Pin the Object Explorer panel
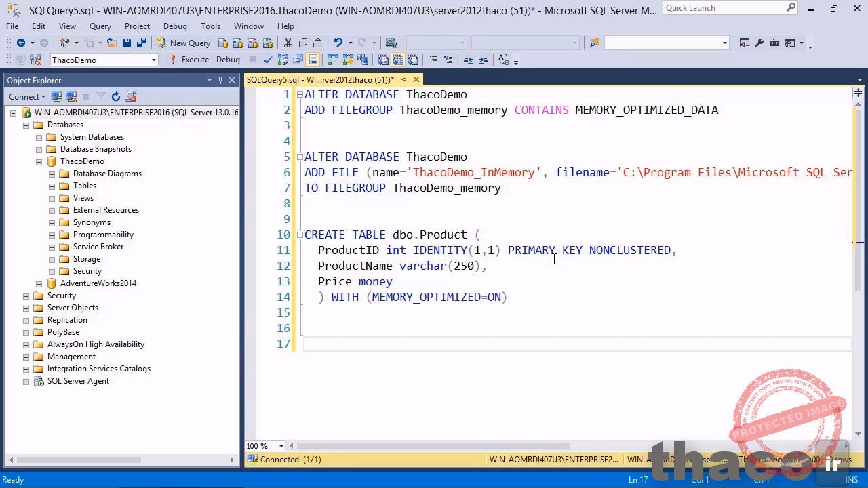The width and height of the screenshot is (868, 488). click(220, 80)
